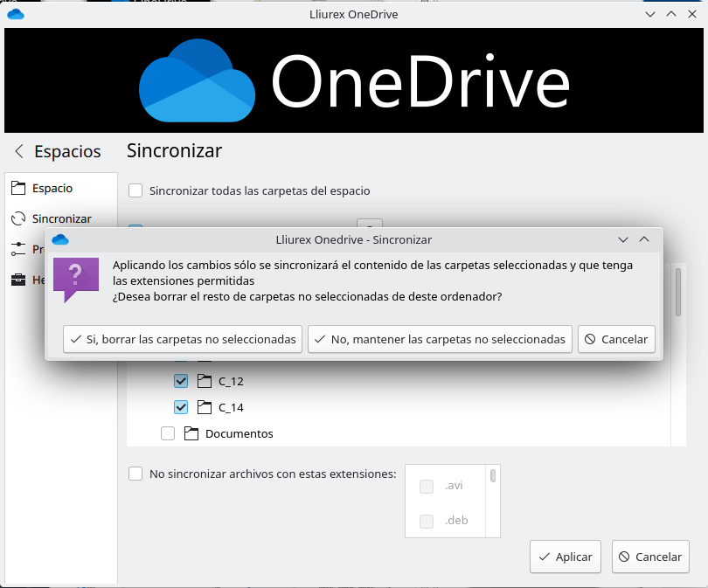Click the purple question mark dialog icon

(x=76, y=280)
